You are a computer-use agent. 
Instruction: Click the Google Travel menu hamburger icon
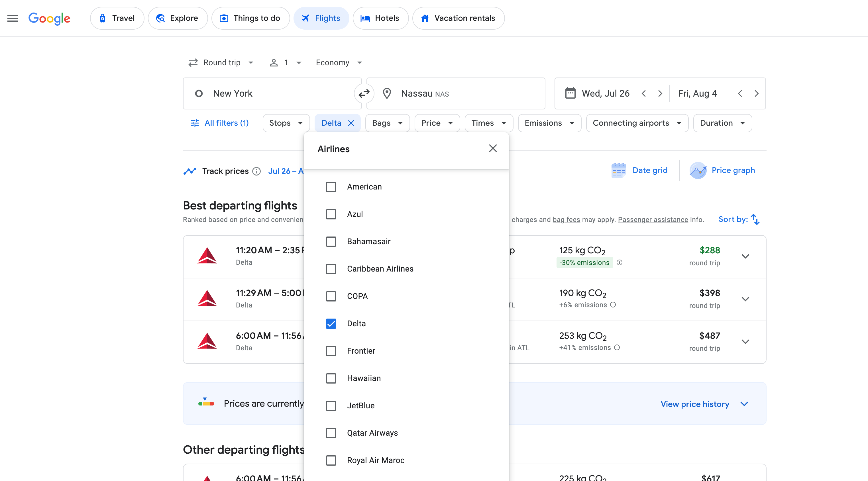point(12,18)
